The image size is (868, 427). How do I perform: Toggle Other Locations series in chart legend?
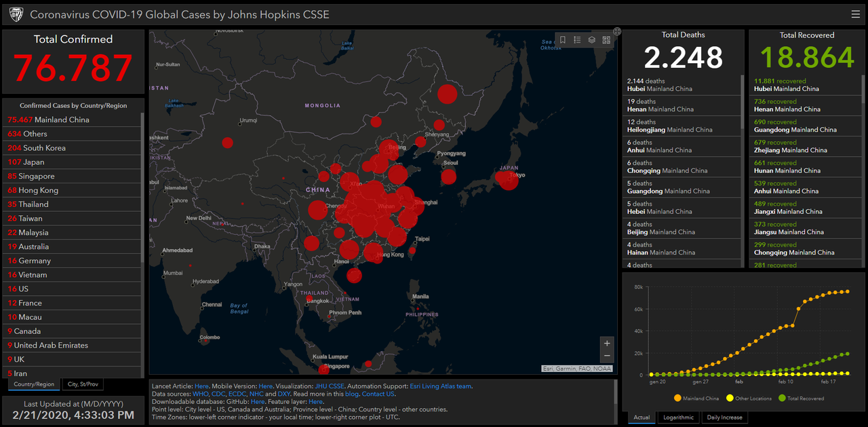(749, 398)
